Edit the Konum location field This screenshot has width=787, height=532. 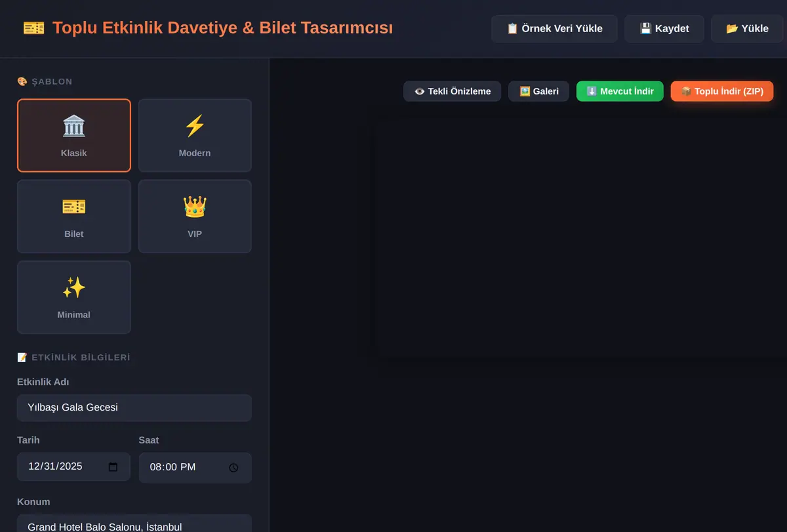click(134, 523)
